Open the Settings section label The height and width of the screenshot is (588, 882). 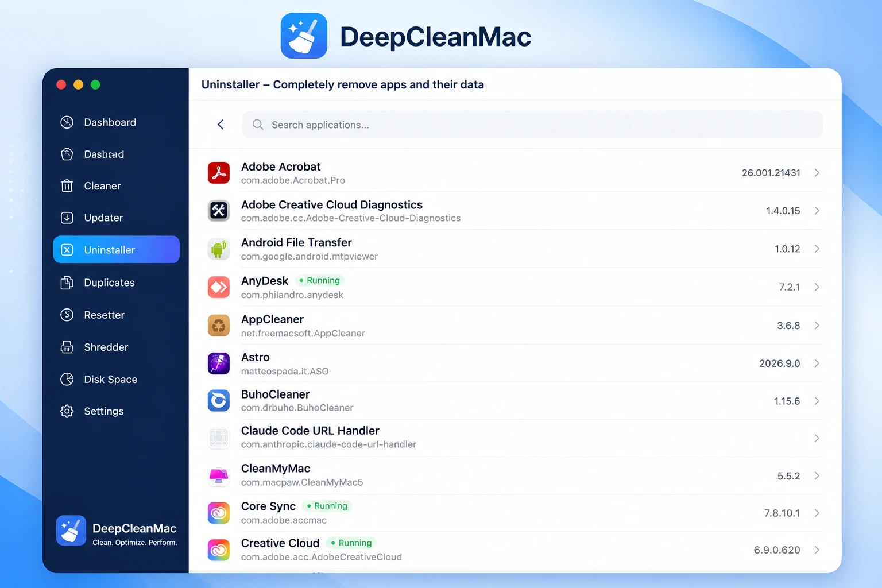pyautogui.click(x=104, y=411)
